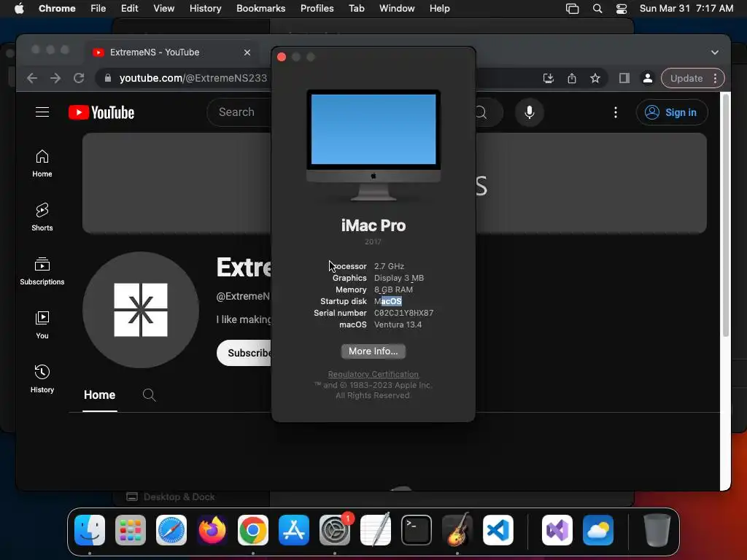Open the Chrome File menu
The width and height of the screenshot is (747, 560).
(x=98, y=9)
